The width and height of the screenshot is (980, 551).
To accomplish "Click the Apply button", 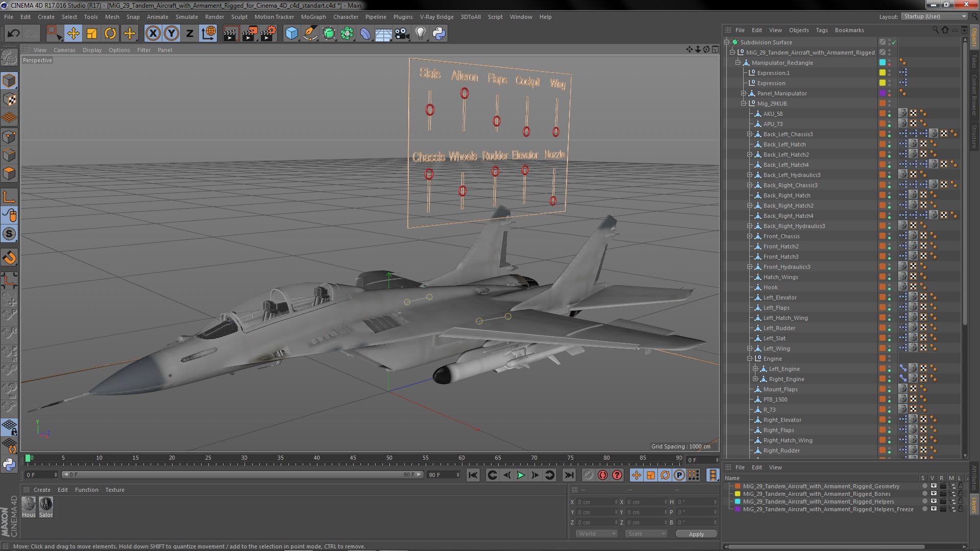I will click(696, 534).
